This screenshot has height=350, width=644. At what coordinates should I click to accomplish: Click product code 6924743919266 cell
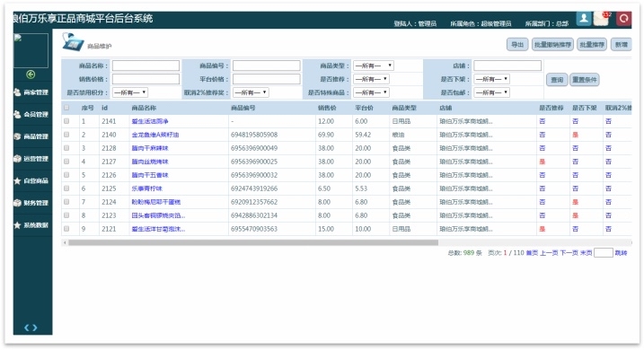(254, 188)
